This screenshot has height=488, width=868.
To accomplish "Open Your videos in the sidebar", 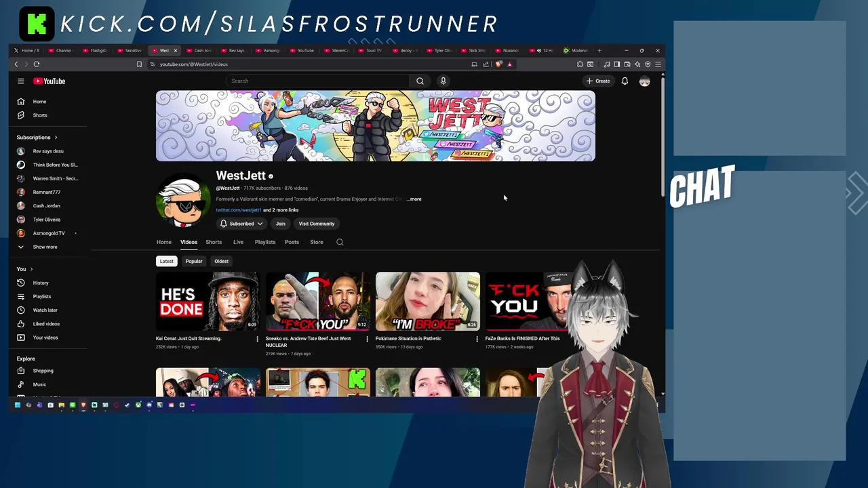I will (47, 338).
